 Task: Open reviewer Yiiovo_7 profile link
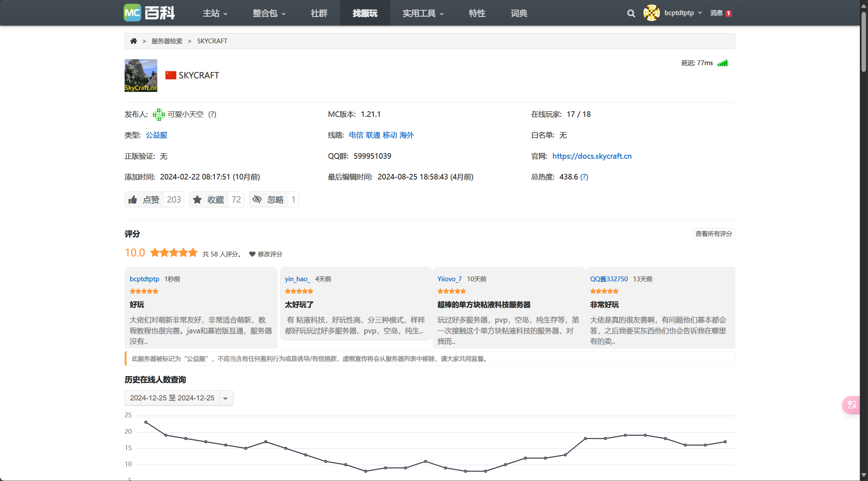(449, 279)
